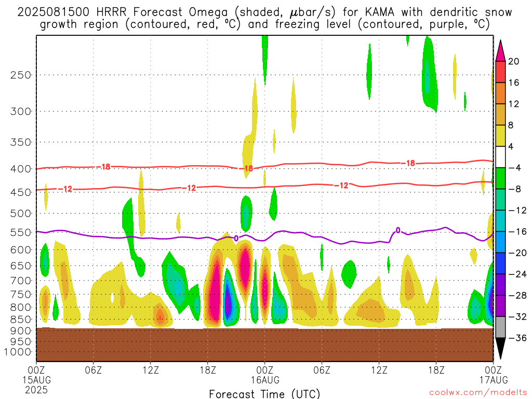Select the 800 pressure level label
Image resolution: width=532 pixels, height=399 pixels.
click(x=21, y=308)
